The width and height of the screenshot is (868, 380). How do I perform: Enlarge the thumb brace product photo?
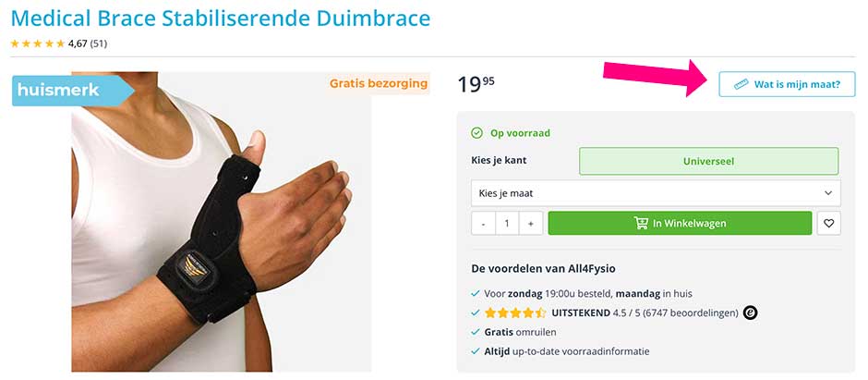tap(222, 222)
